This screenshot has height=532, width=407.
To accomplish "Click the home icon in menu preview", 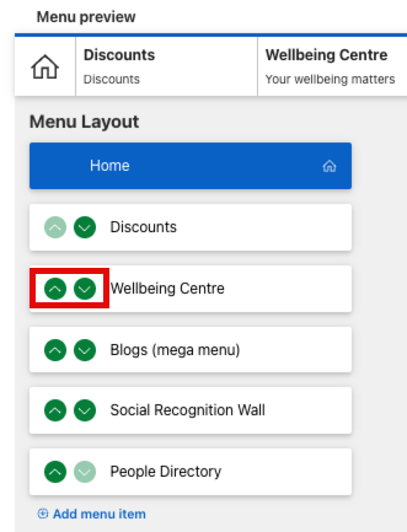I will click(45, 67).
